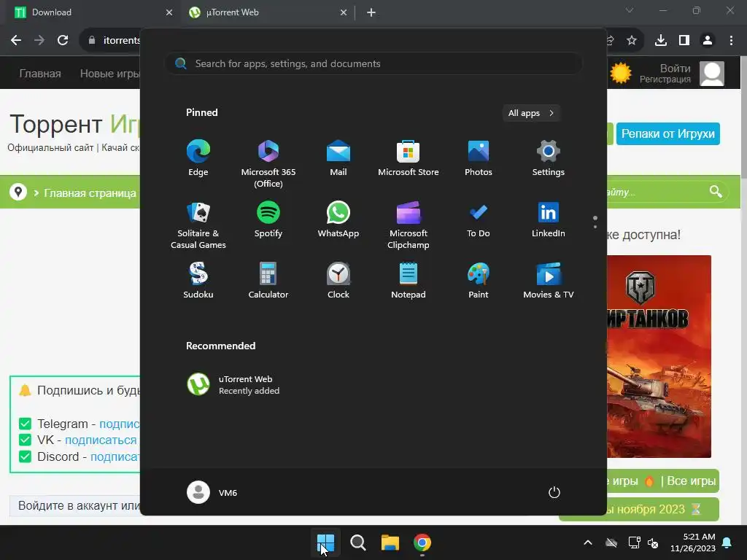Click the Все игры link
The width and height of the screenshot is (747, 560).
(x=692, y=481)
